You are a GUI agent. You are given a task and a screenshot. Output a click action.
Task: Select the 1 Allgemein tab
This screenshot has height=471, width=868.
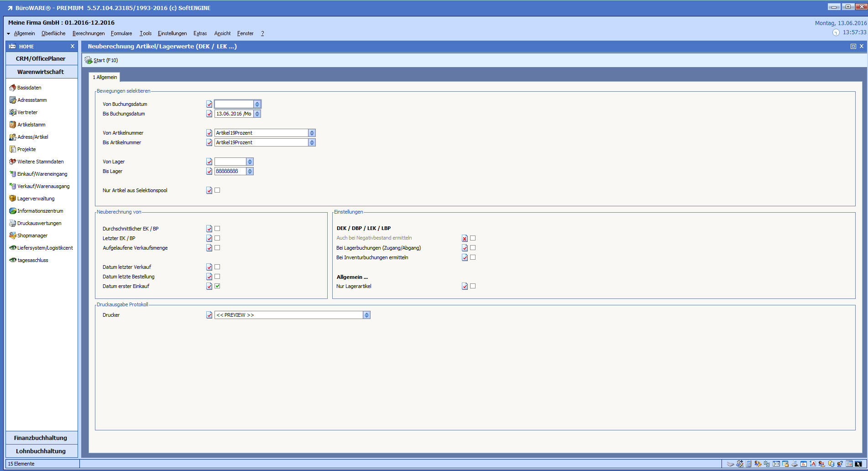tap(105, 77)
